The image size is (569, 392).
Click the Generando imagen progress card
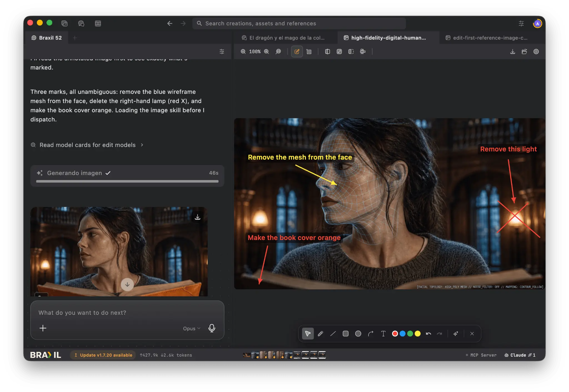coord(127,176)
